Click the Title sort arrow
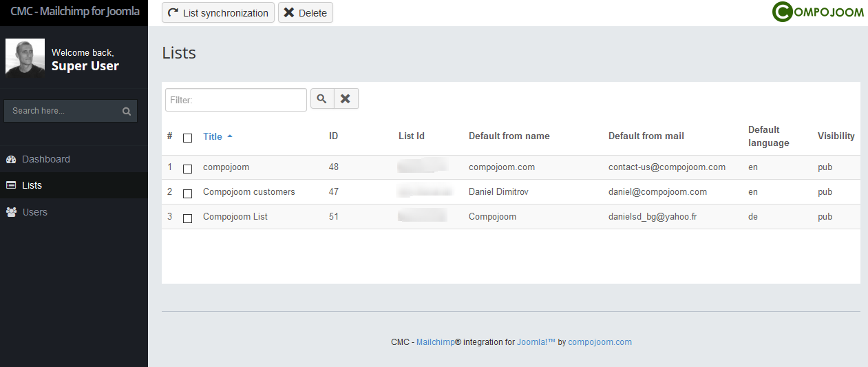Viewport: 868px width, 367px height. (230, 136)
